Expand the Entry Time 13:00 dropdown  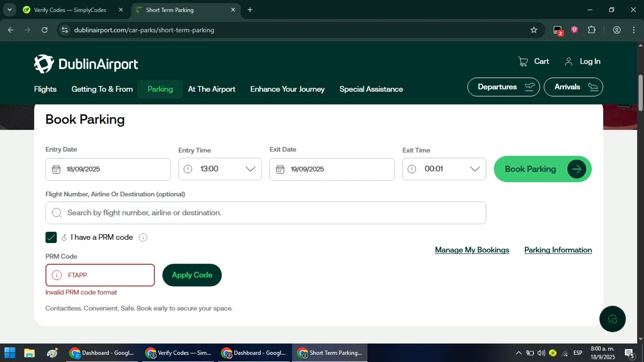tap(250, 169)
